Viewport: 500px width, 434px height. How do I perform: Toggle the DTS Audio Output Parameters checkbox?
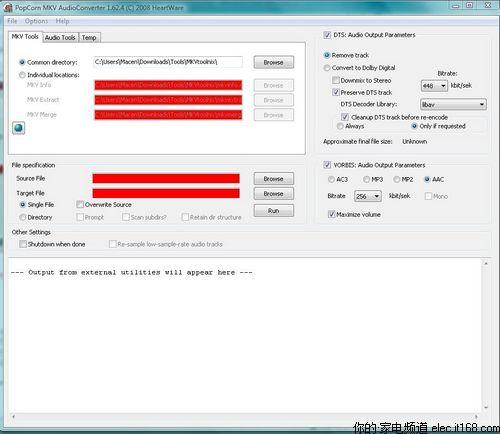click(327, 35)
